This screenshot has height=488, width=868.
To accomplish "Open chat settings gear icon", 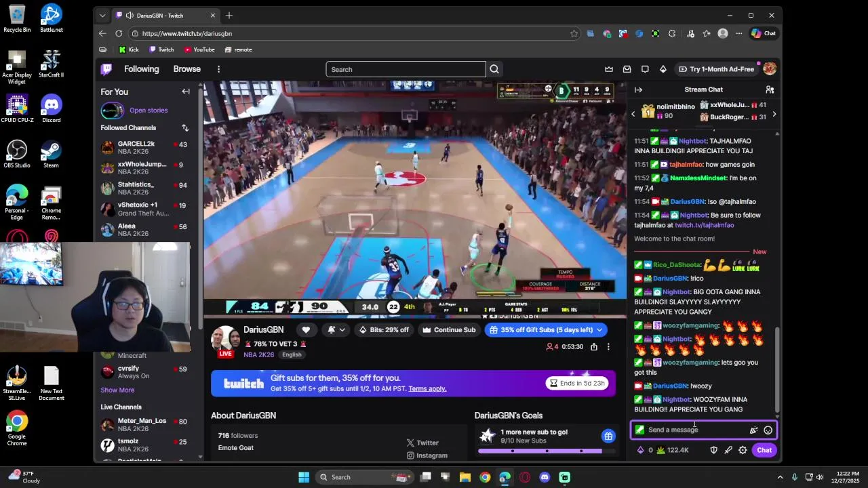I will pos(743,450).
